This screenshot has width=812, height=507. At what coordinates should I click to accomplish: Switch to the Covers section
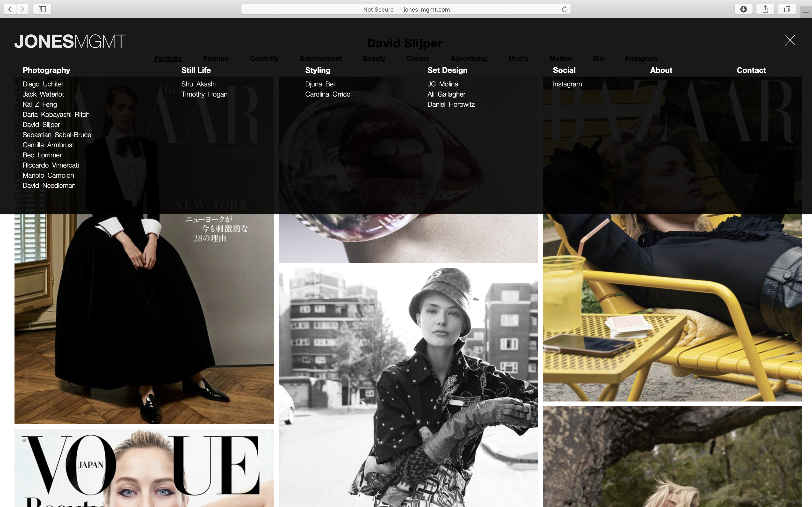pyautogui.click(x=418, y=58)
